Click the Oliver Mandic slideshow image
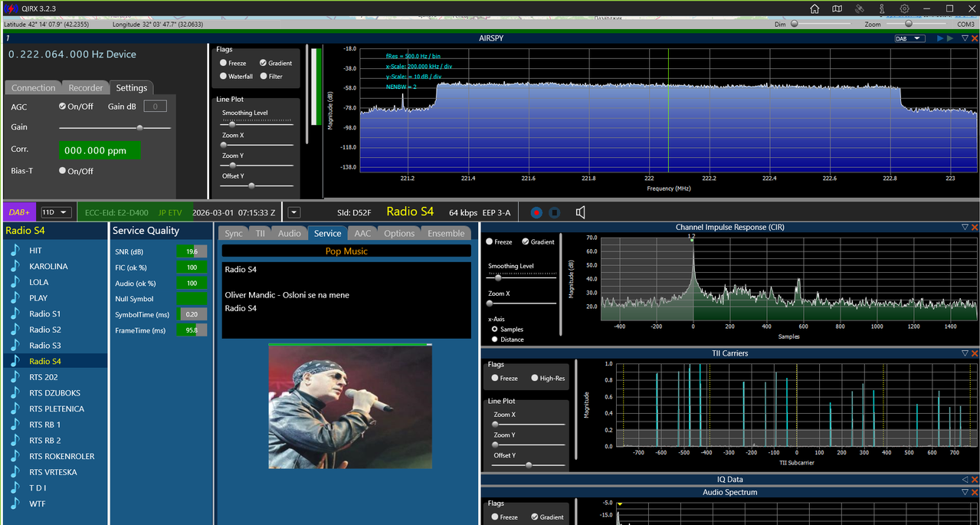The width and height of the screenshot is (980, 525). [350, 406]
